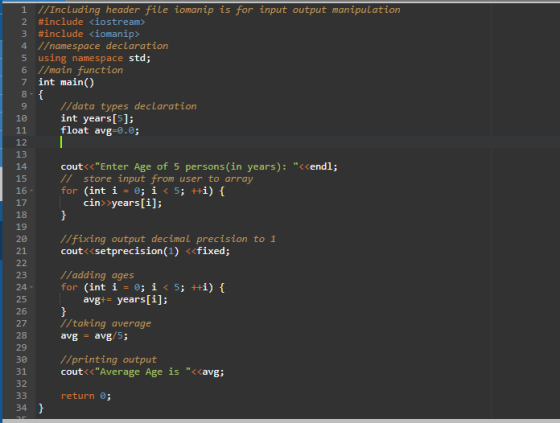Click the 'float avg=0.0;' line
The image size is (560, 423).
click(x=100, y=130)
